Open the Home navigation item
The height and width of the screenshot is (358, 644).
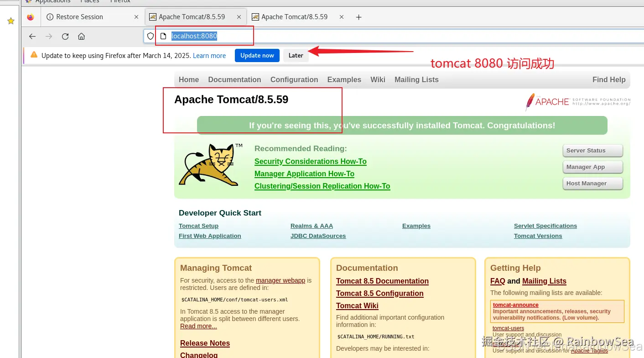(189, 79)
